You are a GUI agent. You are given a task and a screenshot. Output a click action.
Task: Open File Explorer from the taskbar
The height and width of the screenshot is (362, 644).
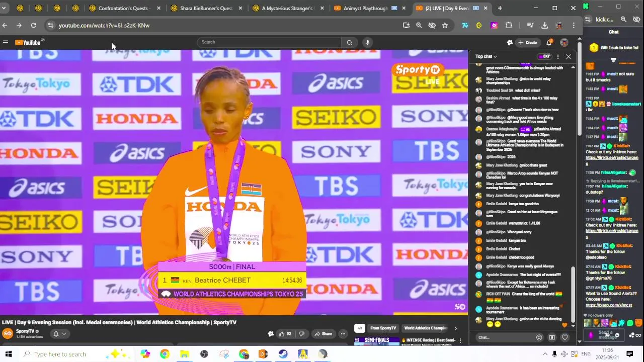184,354
